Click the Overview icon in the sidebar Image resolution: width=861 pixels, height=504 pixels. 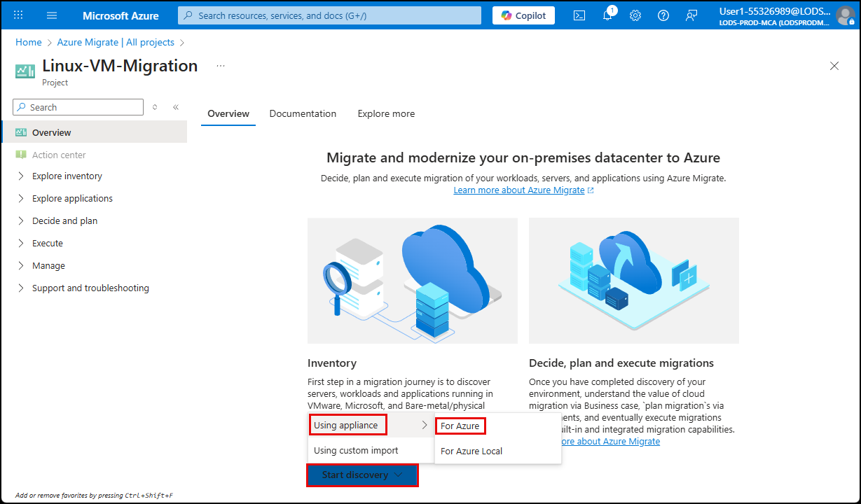(21, 132)
